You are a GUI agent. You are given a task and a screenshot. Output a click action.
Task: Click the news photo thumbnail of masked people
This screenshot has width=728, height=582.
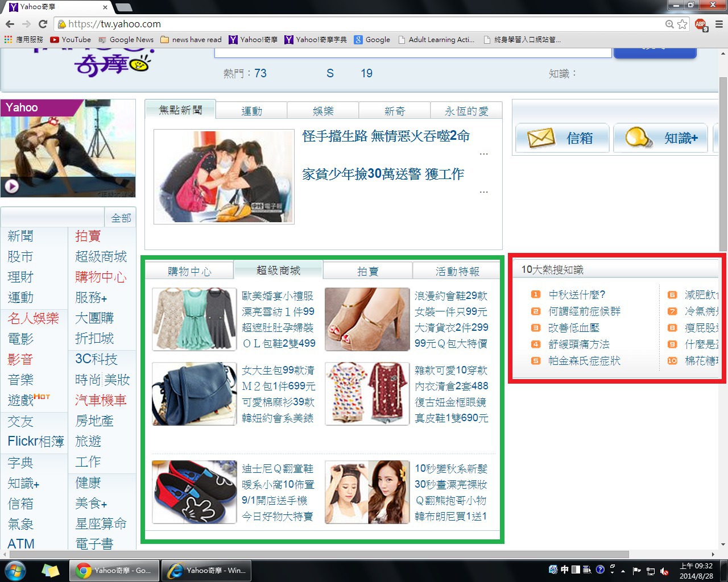224,177
